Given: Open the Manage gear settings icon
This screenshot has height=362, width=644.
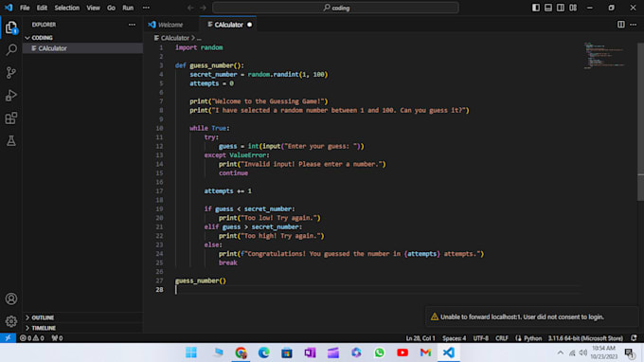Looking at the screenshot, I should [x=11, y=321].
